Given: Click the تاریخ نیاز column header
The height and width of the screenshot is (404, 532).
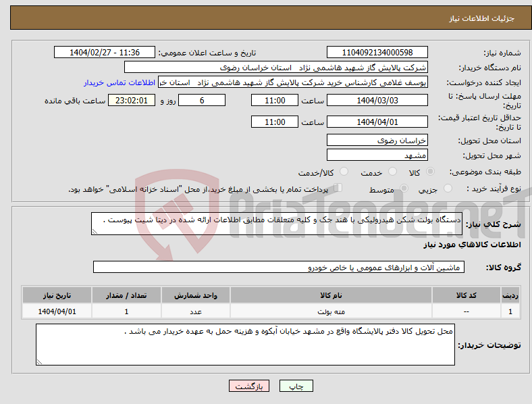Looking at the screenshot, I should point(57,295).
